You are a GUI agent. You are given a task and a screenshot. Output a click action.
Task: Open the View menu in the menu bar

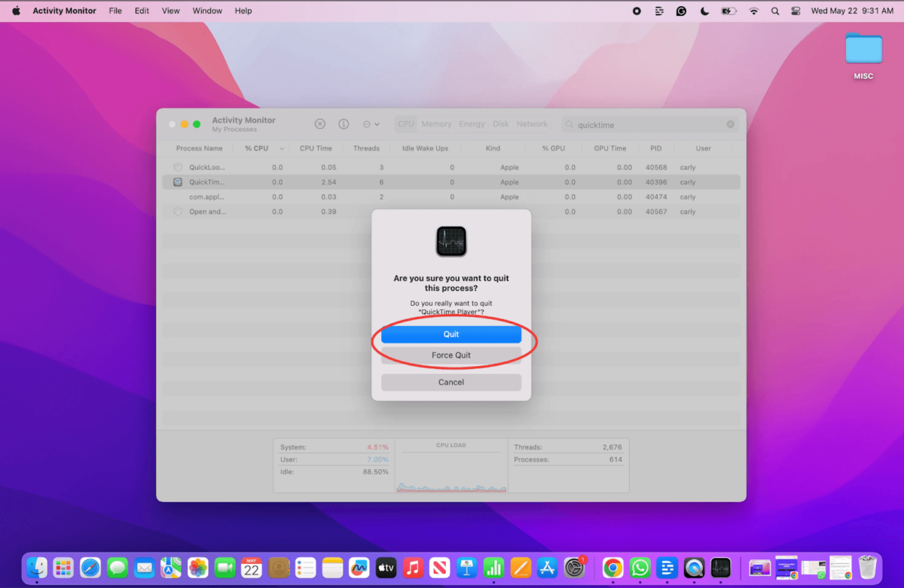point(171,11)
